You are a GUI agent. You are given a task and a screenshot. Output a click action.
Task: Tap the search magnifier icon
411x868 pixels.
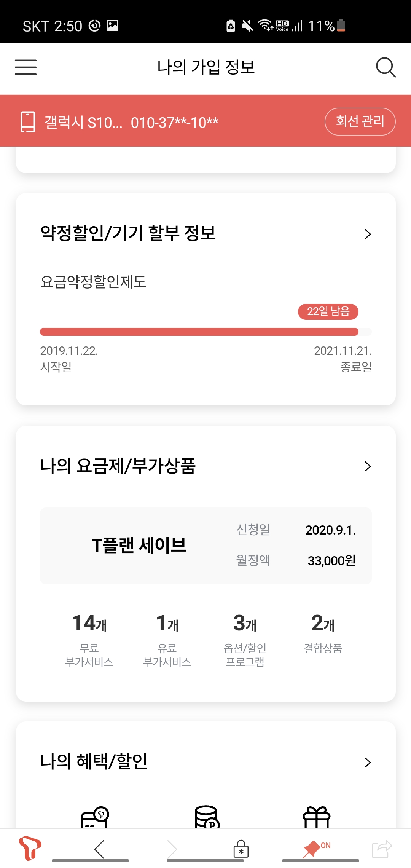point(386,67)
